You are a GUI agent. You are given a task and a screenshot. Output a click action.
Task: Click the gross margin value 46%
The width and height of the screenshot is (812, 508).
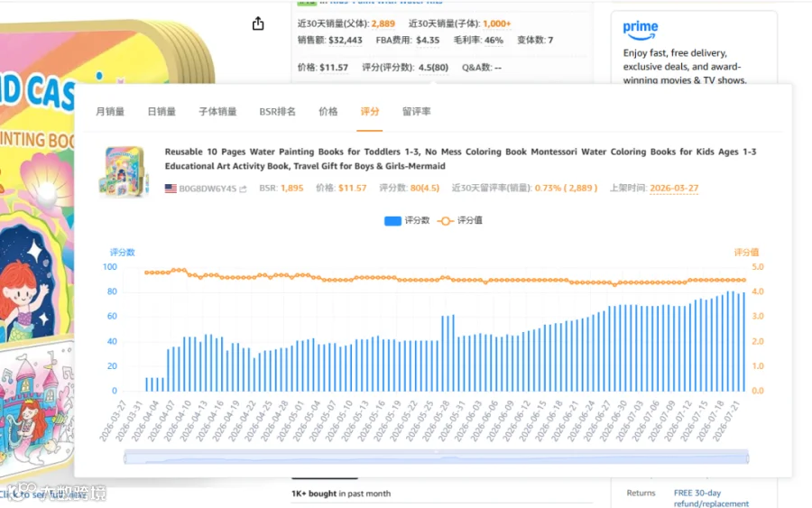[x=494, y=40]
